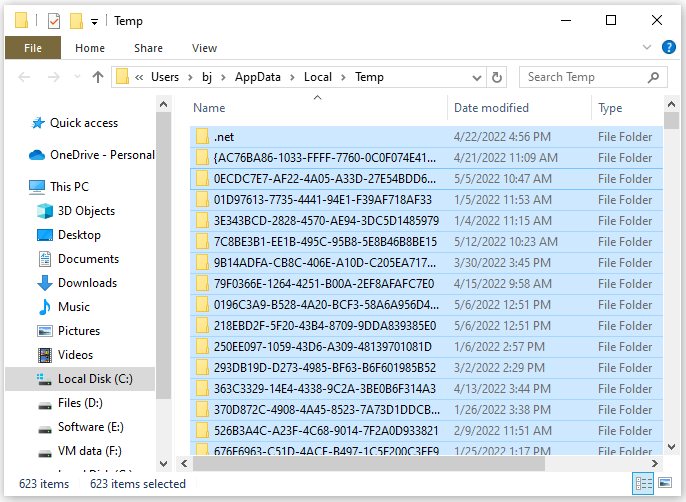The image size is (686, 502).
Task: Select folder 7C8BE3B1-EE1B-495C-95B8-5E8B46B8BE15
Action: pyautogui.click(x=426, y=242)
